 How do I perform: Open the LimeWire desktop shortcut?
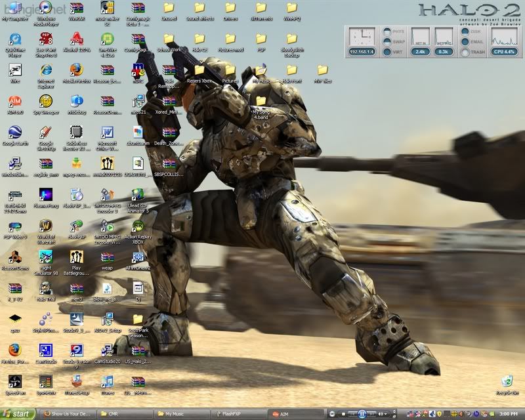coord(107,45)
